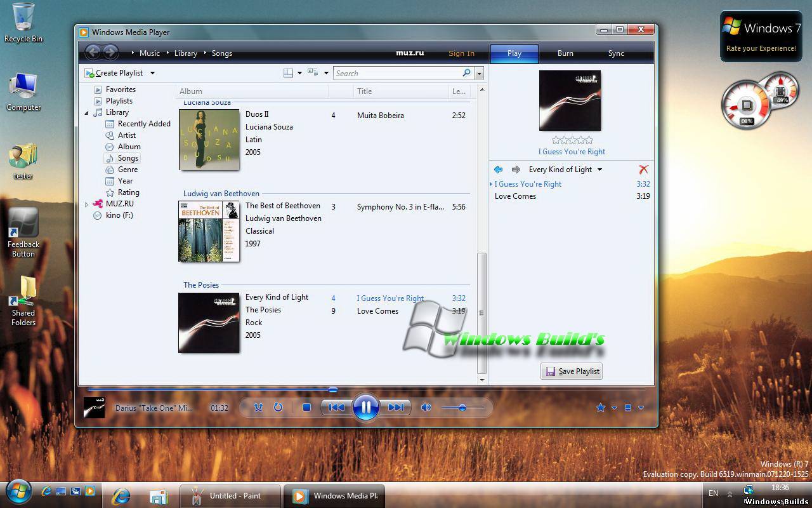This screenshot has height=508, width=812.
Task: Click the previous playlist blue arrow in the list pane
Action: (498, 170)
